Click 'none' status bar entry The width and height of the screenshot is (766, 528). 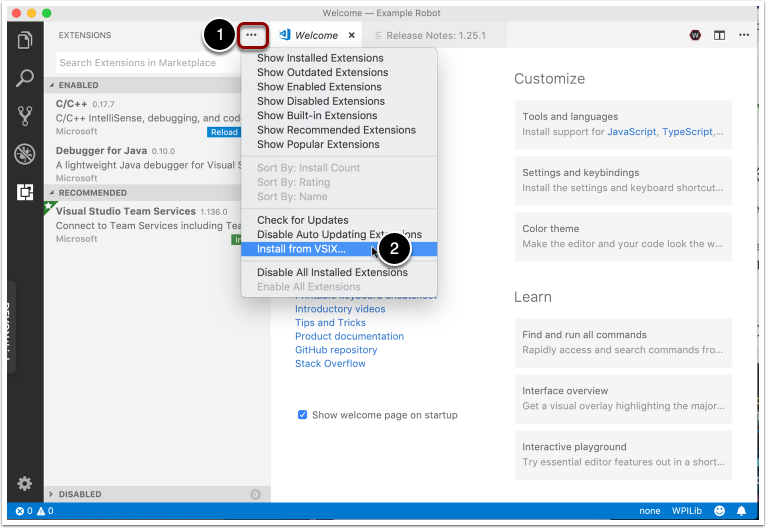pos(649,511)
